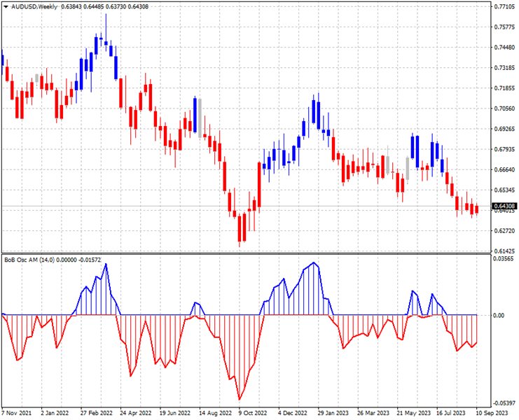Click the triangle arrow beside AUDUSD,Weekly
This screenshot has height=420, width=519.
pyautogui.click(x=6, y=7)
